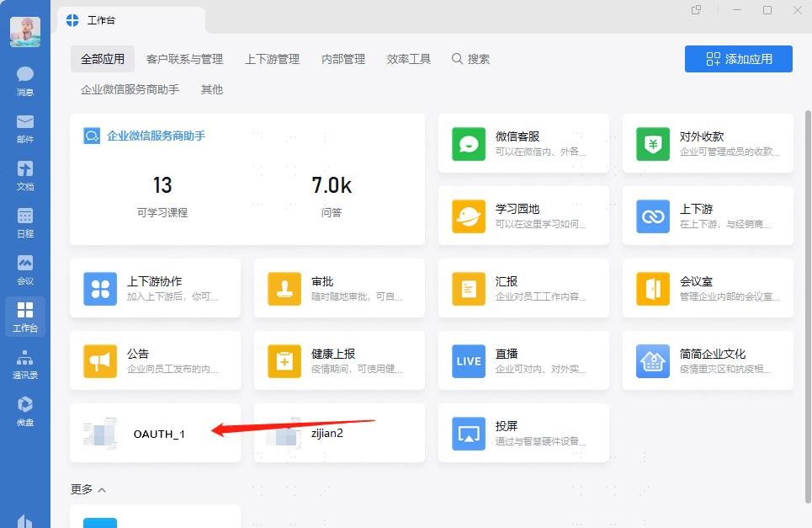The image size is (812, 528).
Task: Open the 投屏 screen cast app icon
Action: 468,434
